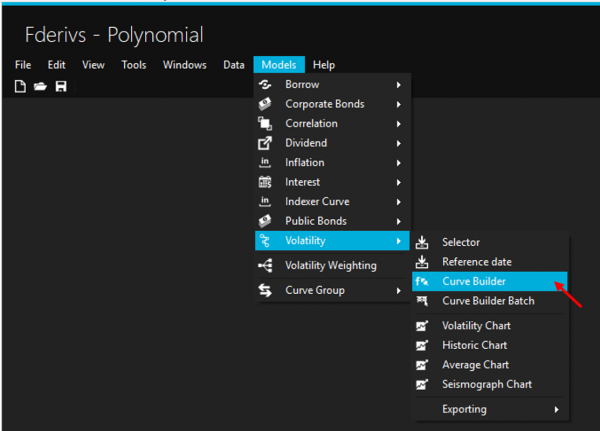Open the Data menu
The height and width of the screenshot is (431, 600).
234,65
